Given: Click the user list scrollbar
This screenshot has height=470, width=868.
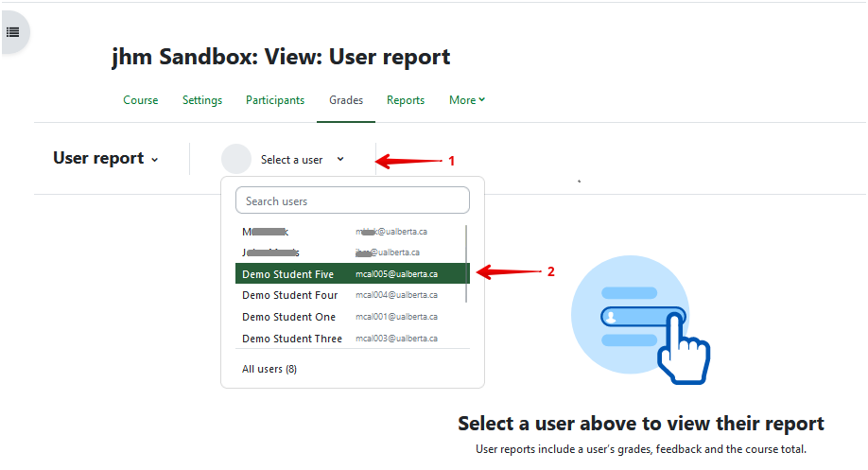Looking at the screenshot, I should click(x=466, y=264).
